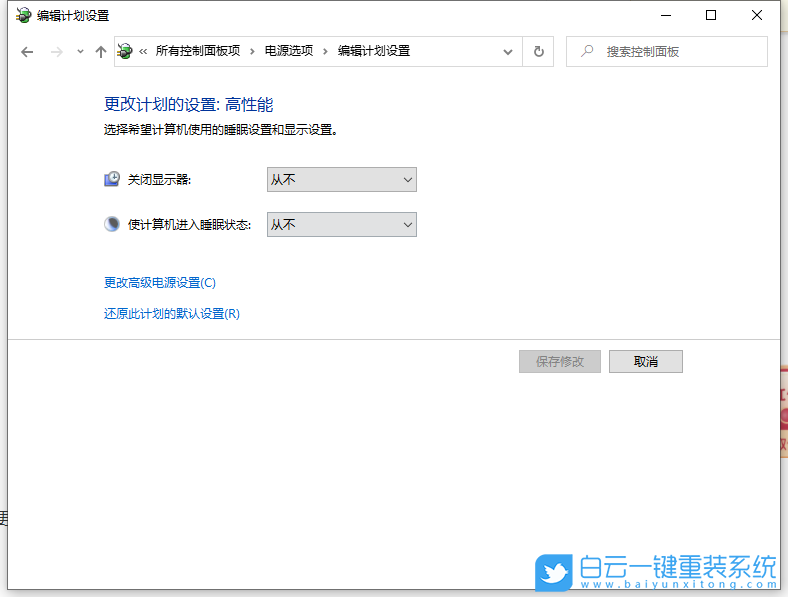Image resolution: width=788 pixels, height=597 pixels.
Task: Click the 保存修改 button
Action: [x=560, y=362]
